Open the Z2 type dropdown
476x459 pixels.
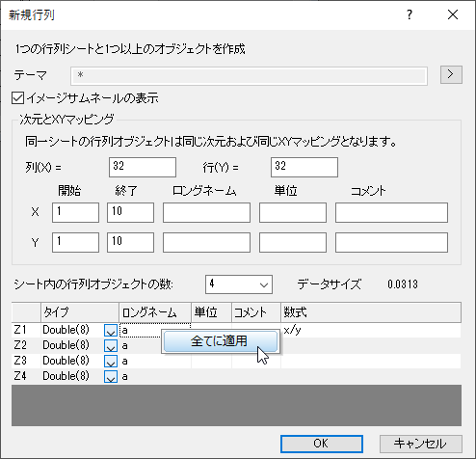[x=111, y=346]
